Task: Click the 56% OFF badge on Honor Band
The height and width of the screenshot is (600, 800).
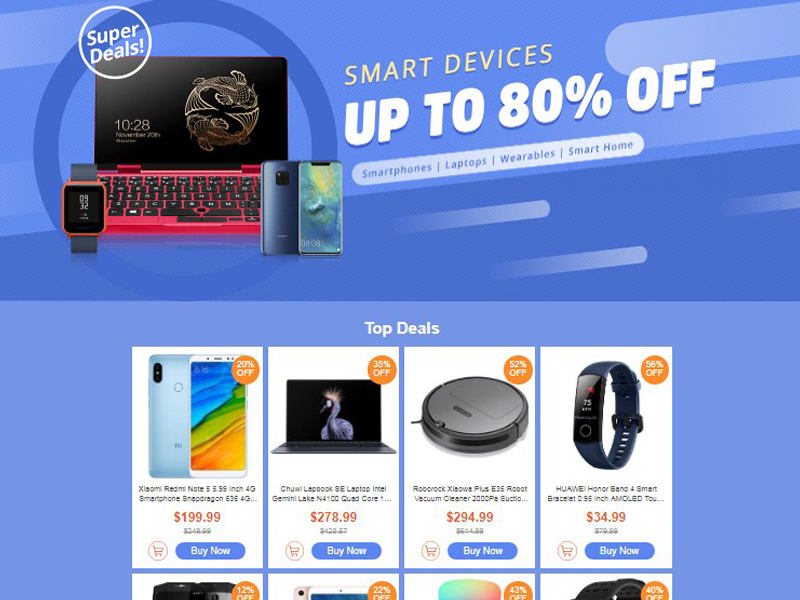Action: point(654,369)
